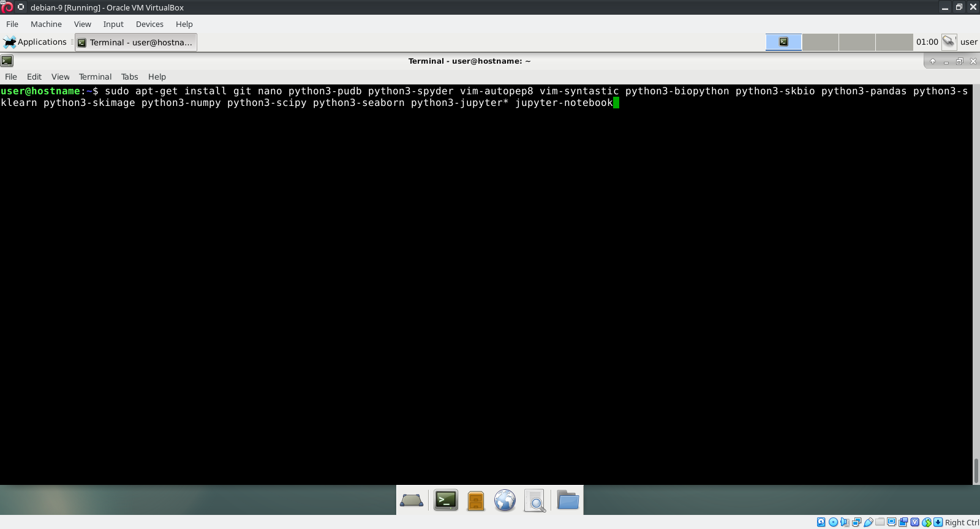Image resolution: width=980 pixels, height=529 pixels.
Task: Open the VirtualBox Devices menu
Action: [x=149, y=24]
